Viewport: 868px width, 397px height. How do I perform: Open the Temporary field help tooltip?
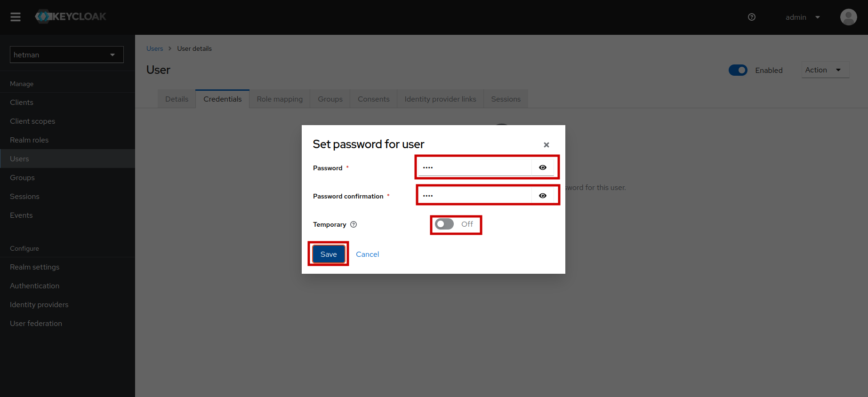(x=354, y=224)
